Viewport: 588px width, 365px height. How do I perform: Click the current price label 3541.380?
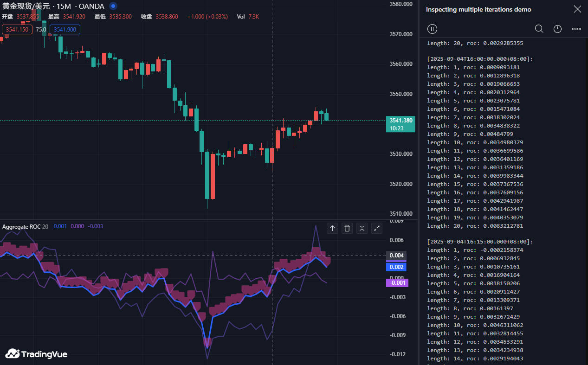click(x=401, y=121)
